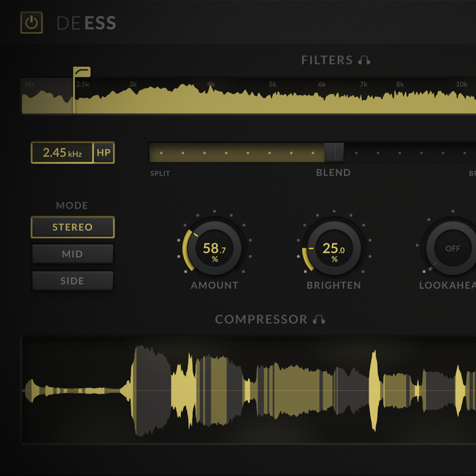476x476 pixels.
Task: Click the Blend label under the slider
Action: point(333,173)
